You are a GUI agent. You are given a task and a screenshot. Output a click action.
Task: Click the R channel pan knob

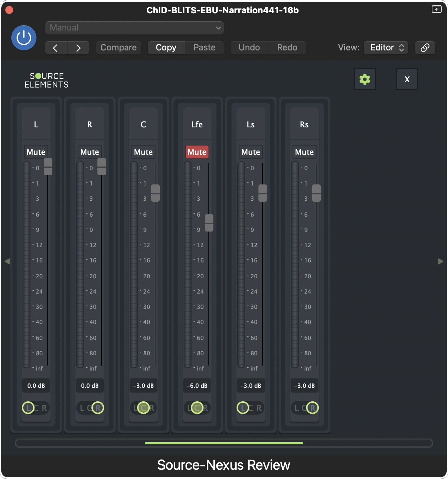(98, 408)
